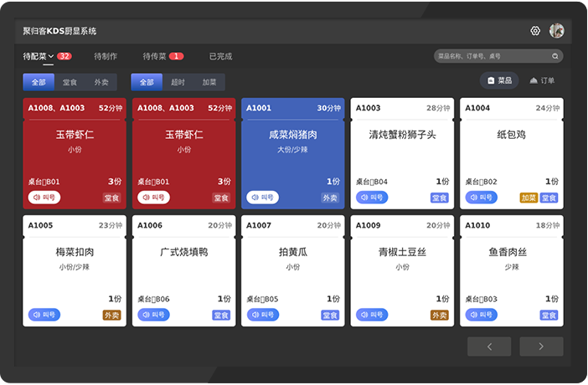Click 30分钟 timer on A1001 card

point(329,108)
